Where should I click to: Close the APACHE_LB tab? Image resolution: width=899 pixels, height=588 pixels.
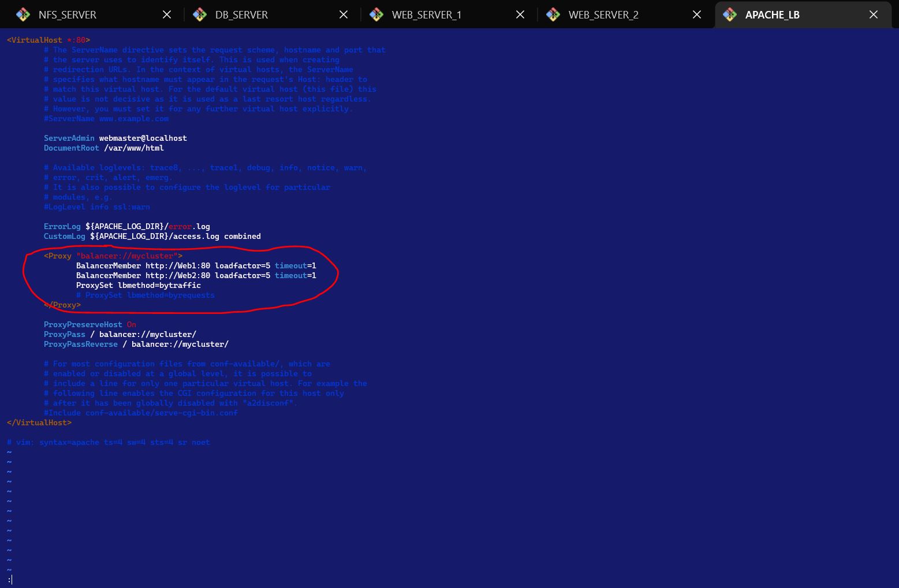(x=874, y=14)
